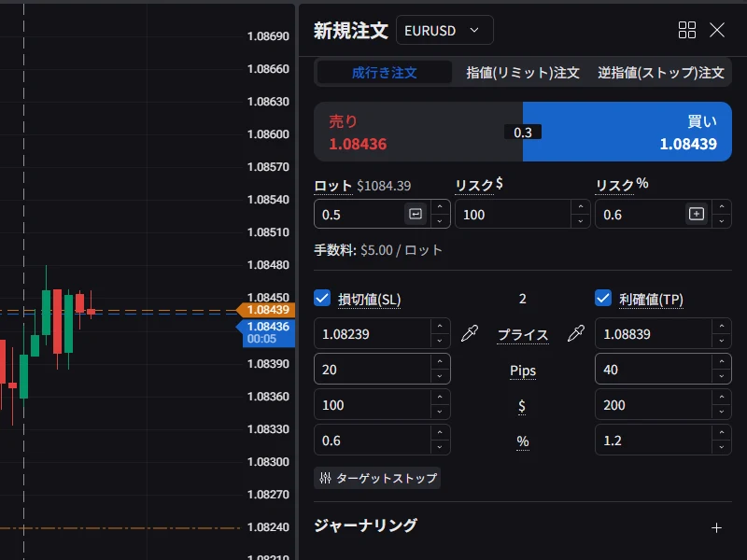
Task: Click the プライス label between SL and TP
Action: (523, 335)
